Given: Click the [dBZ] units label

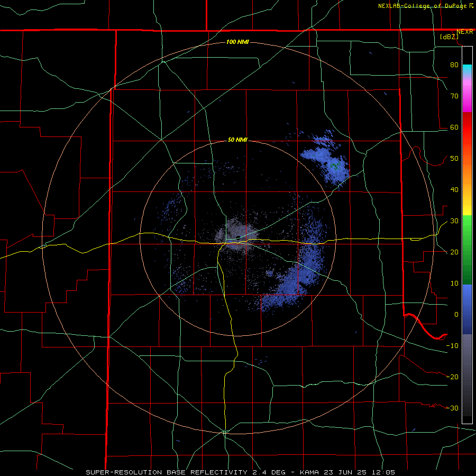Looking at the screenshot, I should 449,37.
